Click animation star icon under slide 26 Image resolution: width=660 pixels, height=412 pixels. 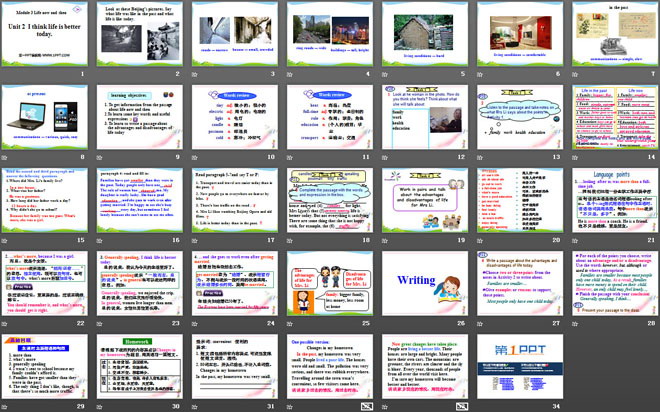[385, 324]
